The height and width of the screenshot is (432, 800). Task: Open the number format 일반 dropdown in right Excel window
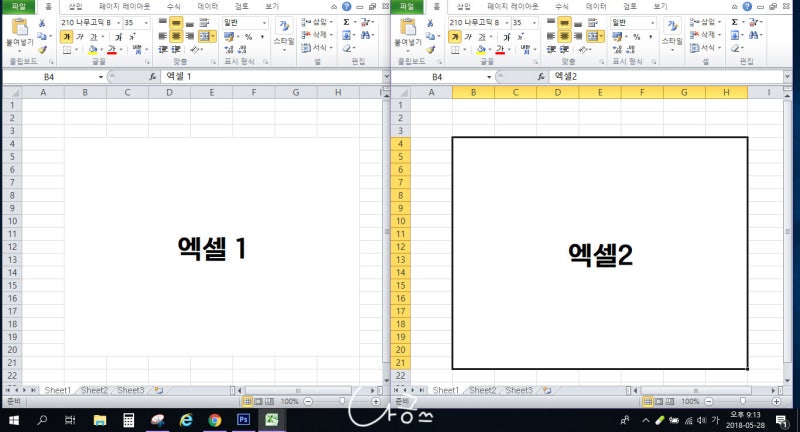(x=652, y=22)
